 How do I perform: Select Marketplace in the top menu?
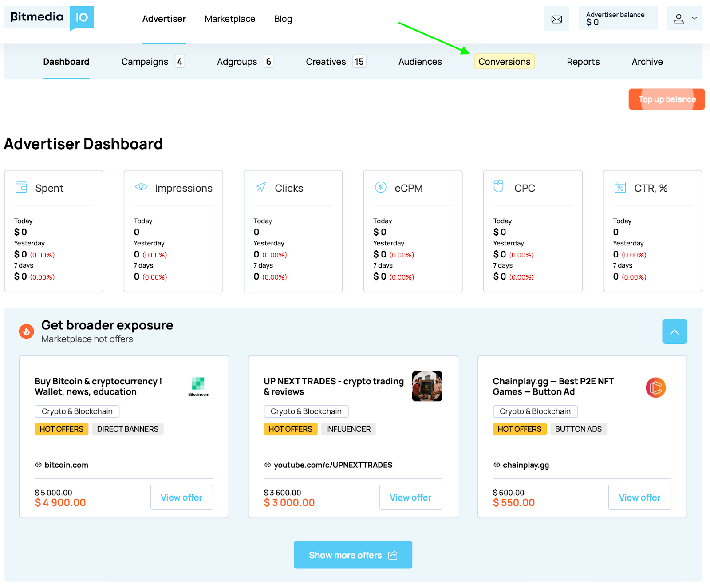[229, 19]
